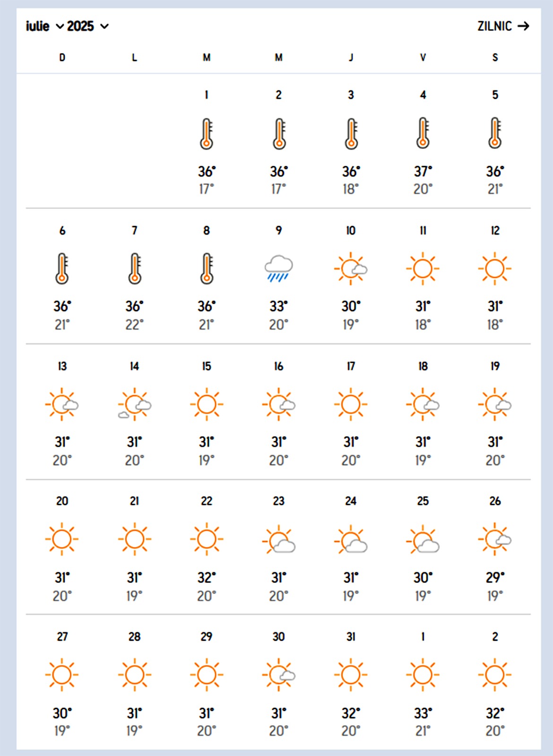Click the sun icon on July 22

tap(207, 540)
